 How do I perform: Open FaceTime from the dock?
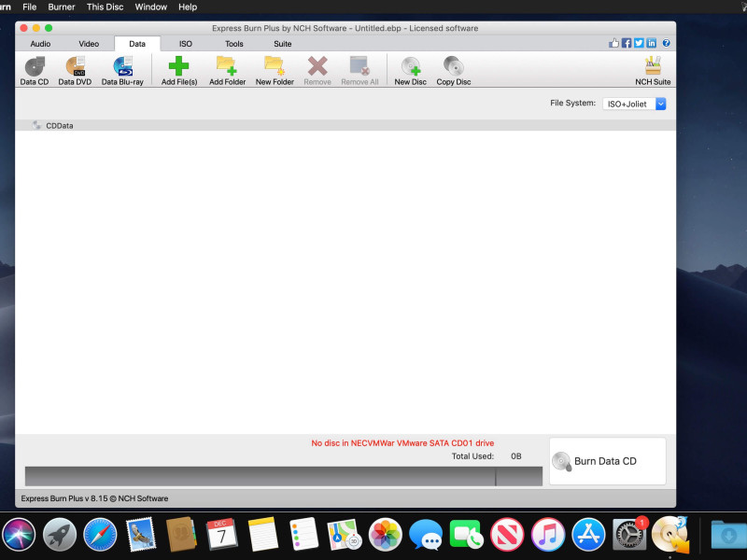[x=466, y=535]
